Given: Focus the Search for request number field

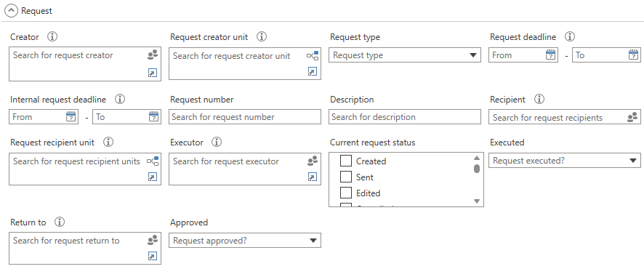Looking at the screenshot, I should pos(245,117).
